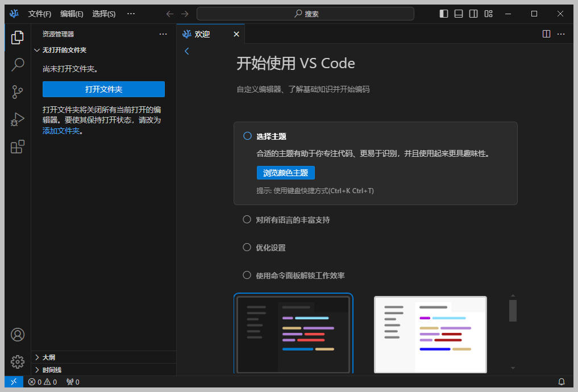Open the Extensions marketplace icon
Screen dimensions: 578x392
click(17, 146)
